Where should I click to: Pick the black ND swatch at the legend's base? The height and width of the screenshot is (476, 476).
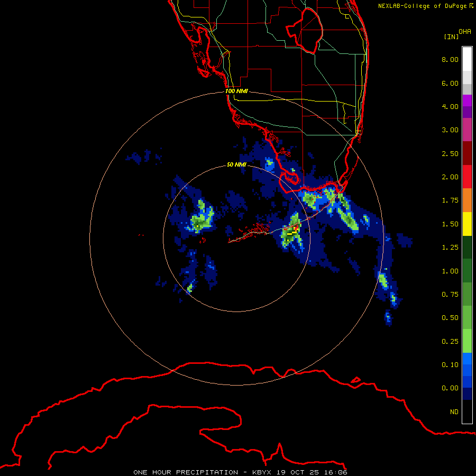pyautogui.click(x=467, y=411)
